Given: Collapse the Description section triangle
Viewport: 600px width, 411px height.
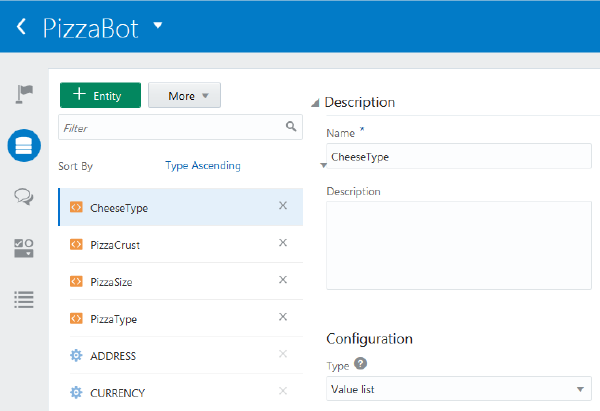Looking at the screenshot, I should (x=316, y=103).
